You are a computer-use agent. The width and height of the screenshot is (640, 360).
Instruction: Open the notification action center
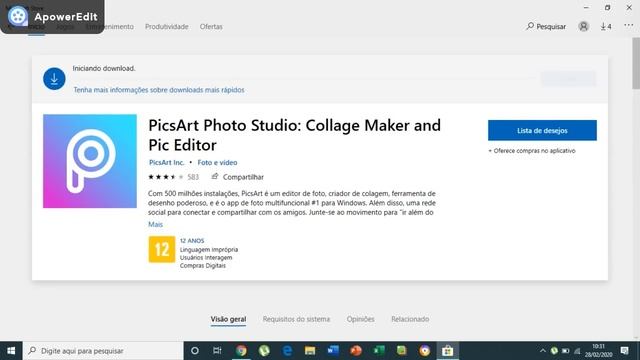pos(624,351)
